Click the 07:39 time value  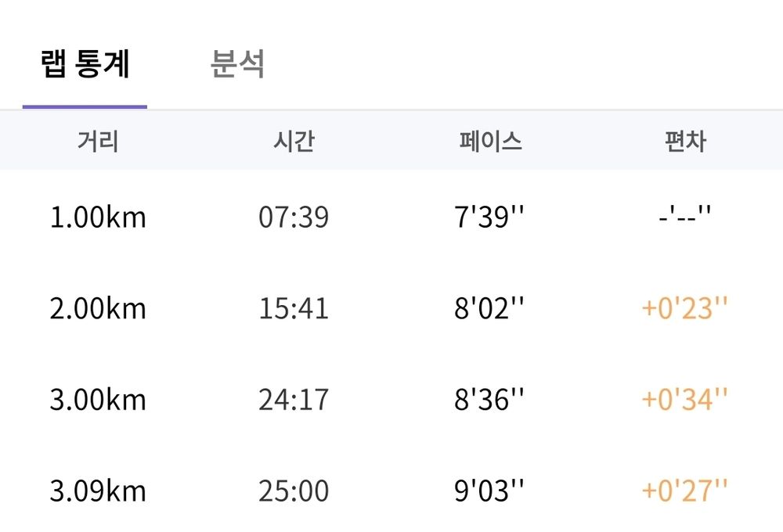[x=294, y=217]
